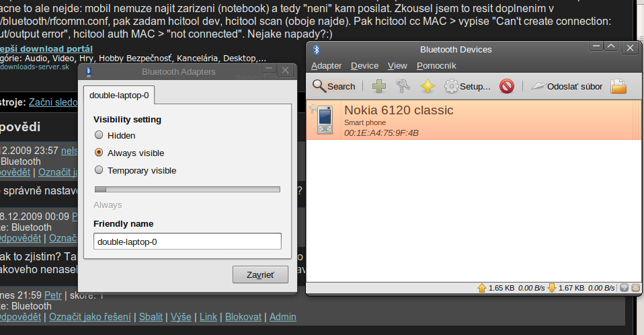Image resolution: width=644 pixels, height=335 pixels.
Task: Click the upload arrow icon in status bar
Action: click(482, 288)
